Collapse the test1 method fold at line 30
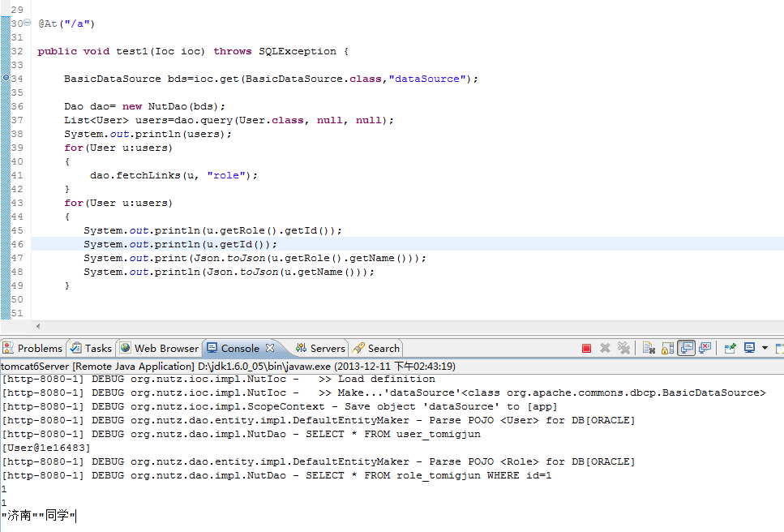 (28, 23)
